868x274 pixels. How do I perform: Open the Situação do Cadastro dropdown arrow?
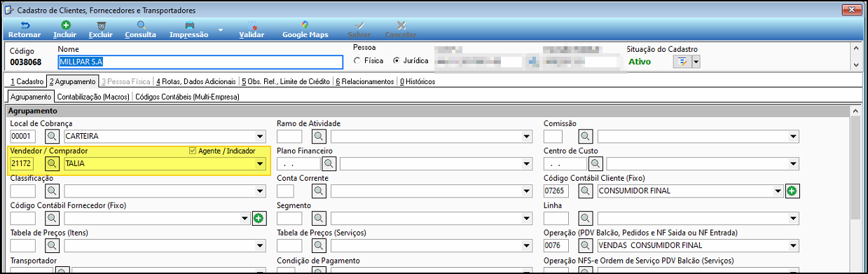coord(696,62)
